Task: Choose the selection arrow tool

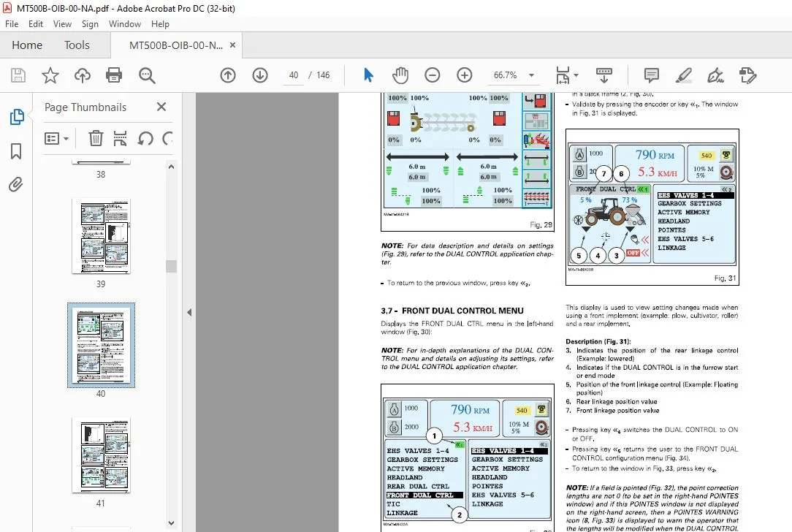Action: pyautogui.click(x=368, y=75)
